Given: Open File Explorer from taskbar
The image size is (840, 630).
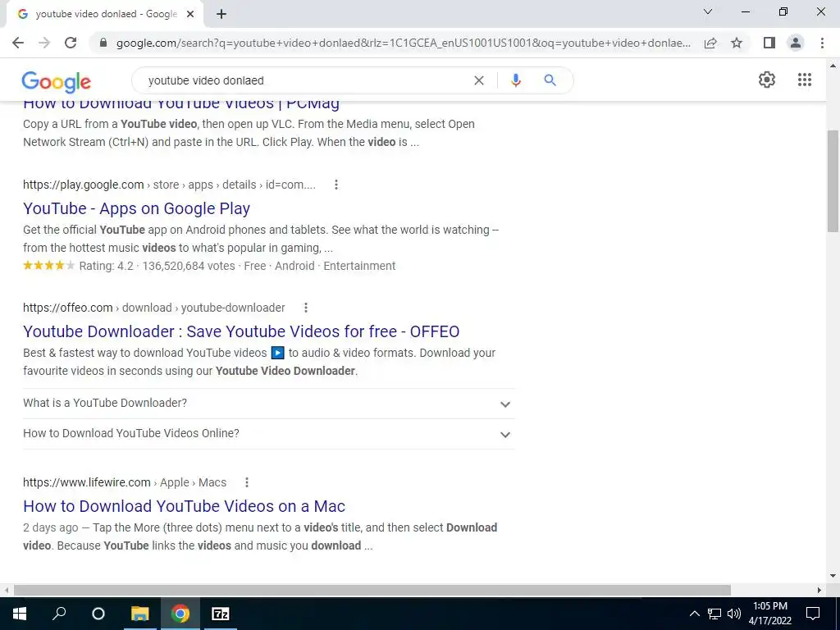Looking at the screenshot, I should pos(139,614).
